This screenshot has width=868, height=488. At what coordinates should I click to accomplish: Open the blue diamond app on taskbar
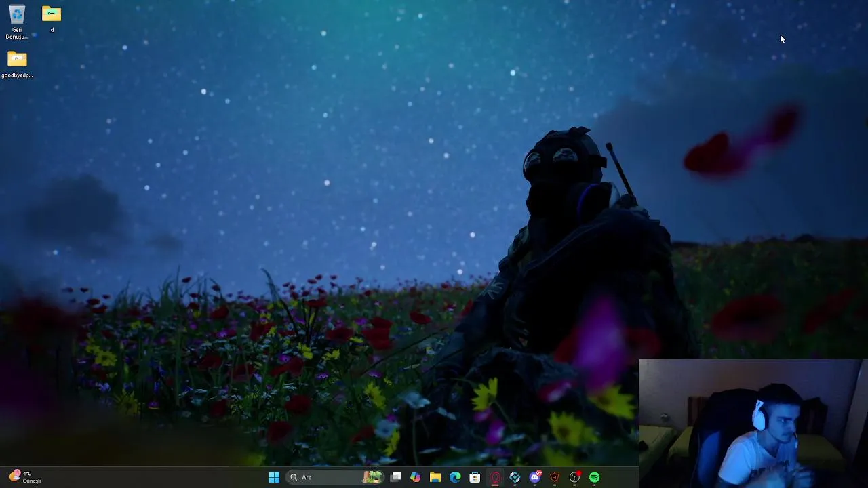point(515,477)
